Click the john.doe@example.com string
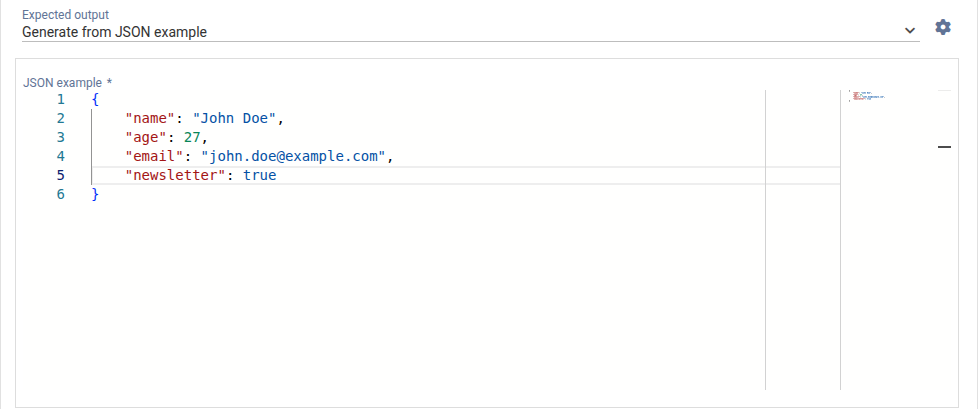Screen dimensions: 978x409 pos(293,156)
